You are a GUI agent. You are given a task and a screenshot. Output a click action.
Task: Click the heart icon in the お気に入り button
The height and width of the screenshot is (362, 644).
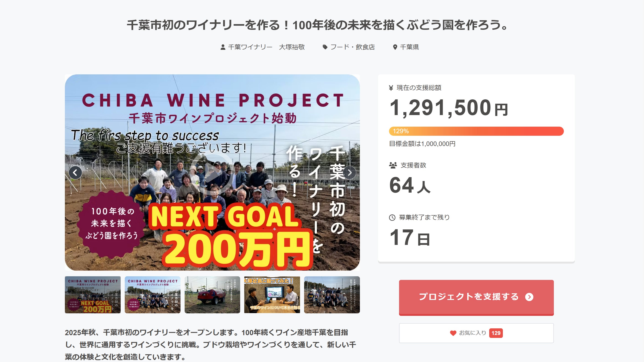click(453, 333)
